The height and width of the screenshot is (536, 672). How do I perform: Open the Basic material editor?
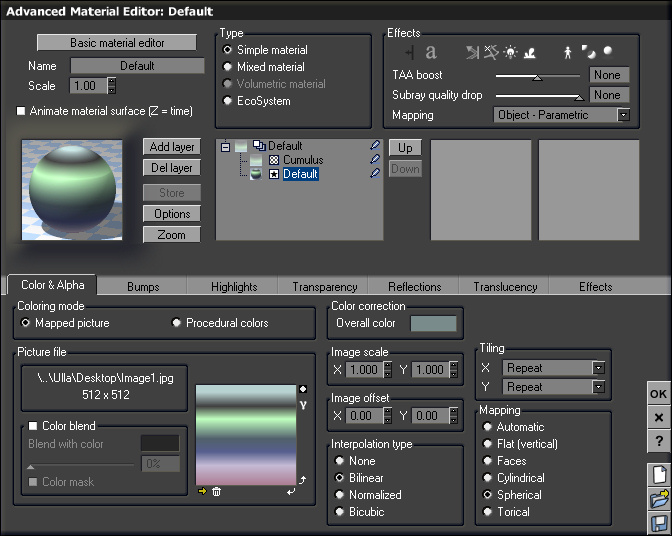pyautogui.click(x=117, y=43)
